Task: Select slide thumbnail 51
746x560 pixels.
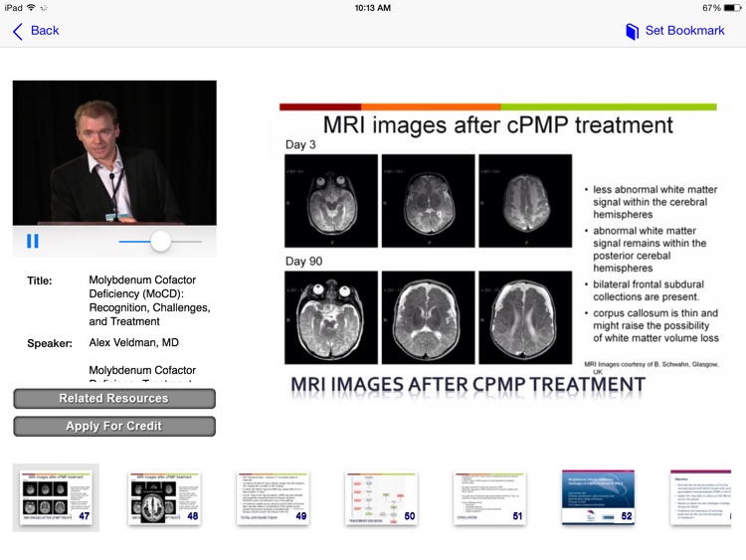Action: pyautogui.click(x=490, y=497)
